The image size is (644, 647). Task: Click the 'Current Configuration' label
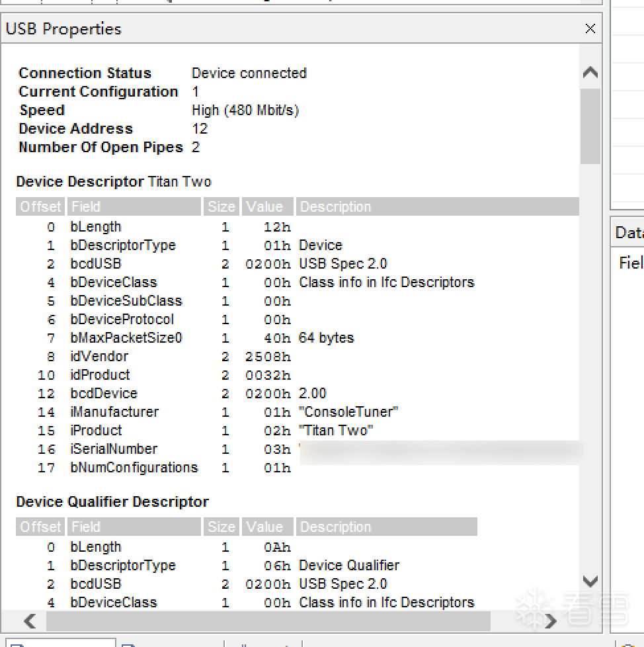[x=98, y=91]
